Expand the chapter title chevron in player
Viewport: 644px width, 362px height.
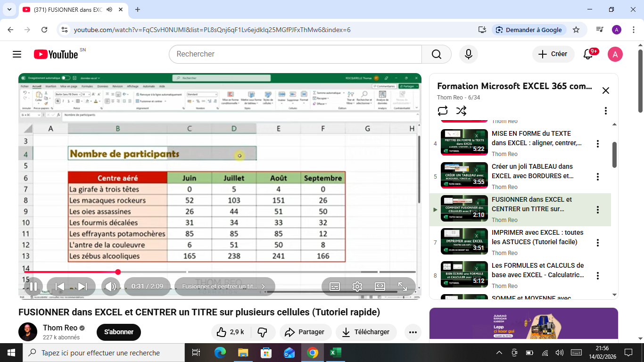(263, 287)
